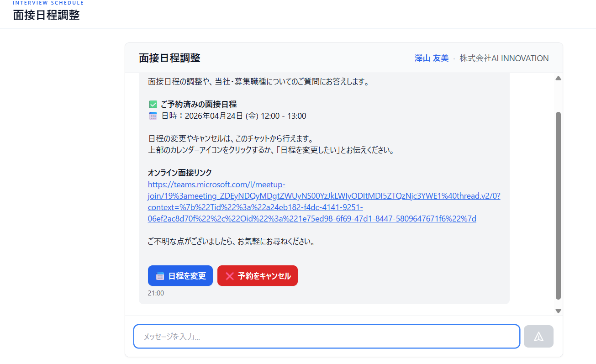The height and width of the screenshot is (364, 596).
Task: Select the name 澤山 友美 in header
Action: [432, 58]
